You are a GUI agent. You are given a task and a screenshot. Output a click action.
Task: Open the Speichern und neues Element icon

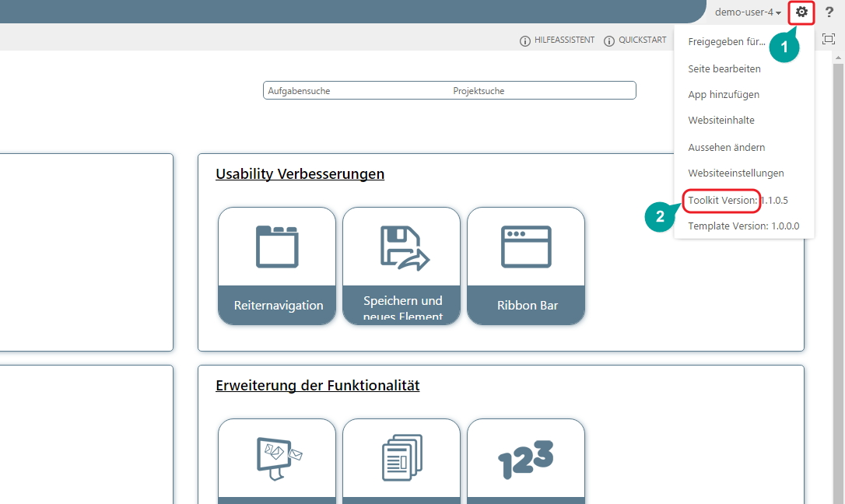[x=405, y=247]
